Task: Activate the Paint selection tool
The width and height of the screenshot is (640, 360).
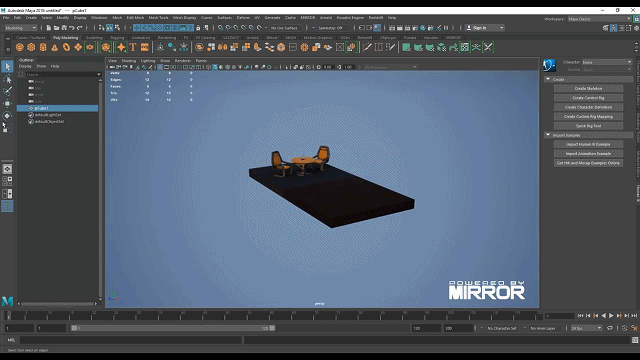Action: 7,91
